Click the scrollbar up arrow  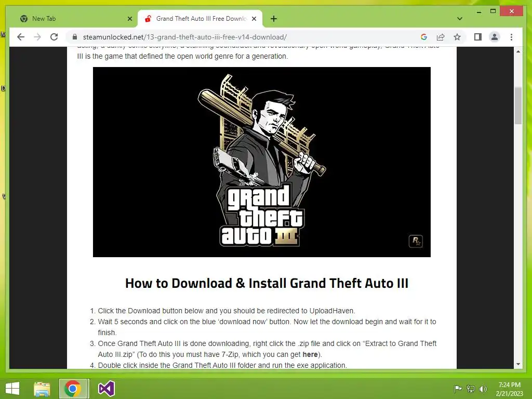[x=518, y=51]
